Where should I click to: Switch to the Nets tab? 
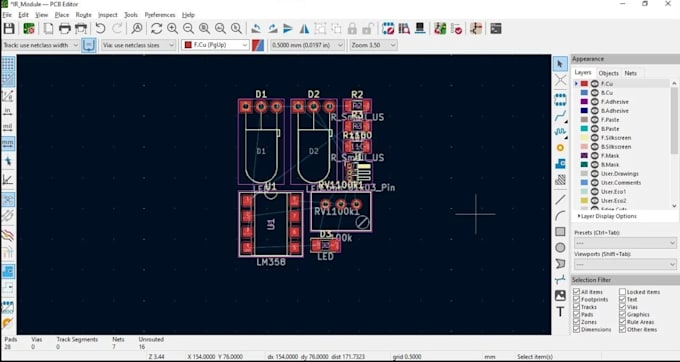point(631,73)
